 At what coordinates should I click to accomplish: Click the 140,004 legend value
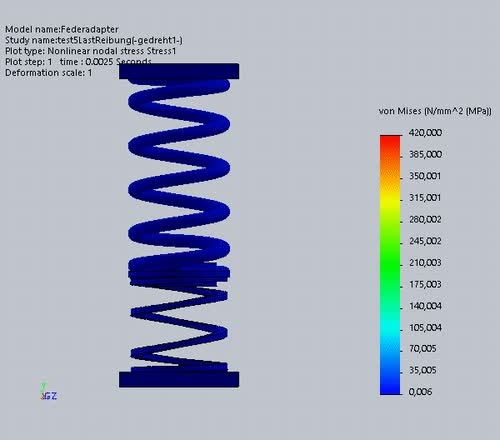point(425,306)
